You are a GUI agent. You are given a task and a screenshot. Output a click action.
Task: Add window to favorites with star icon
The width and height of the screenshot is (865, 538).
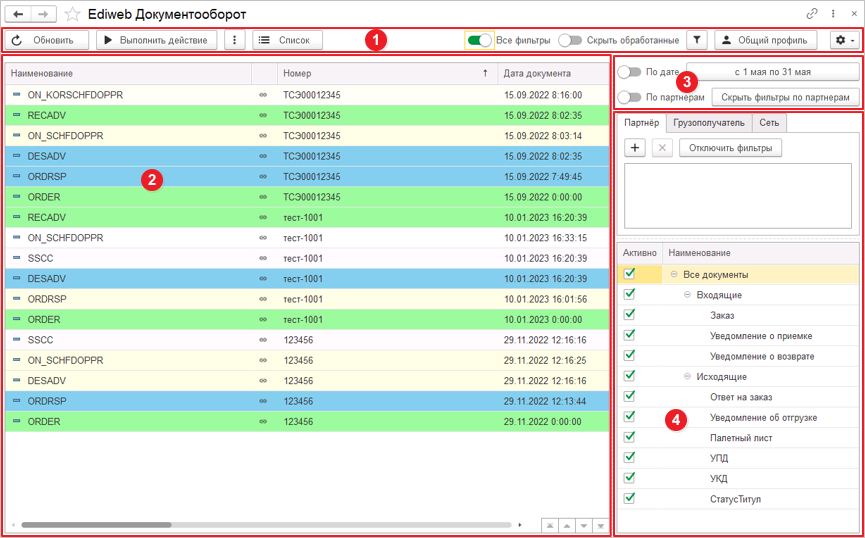coord(72,15)
